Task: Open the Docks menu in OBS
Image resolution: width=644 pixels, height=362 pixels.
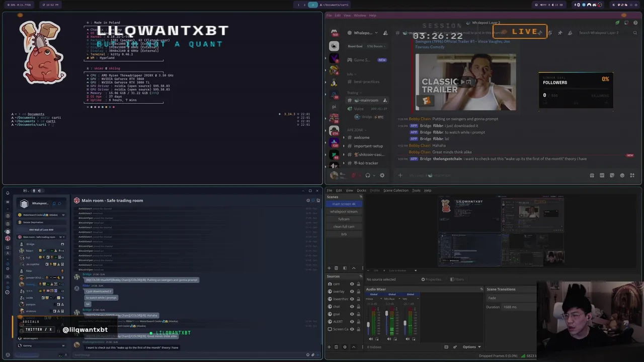Action: (361, 191)
